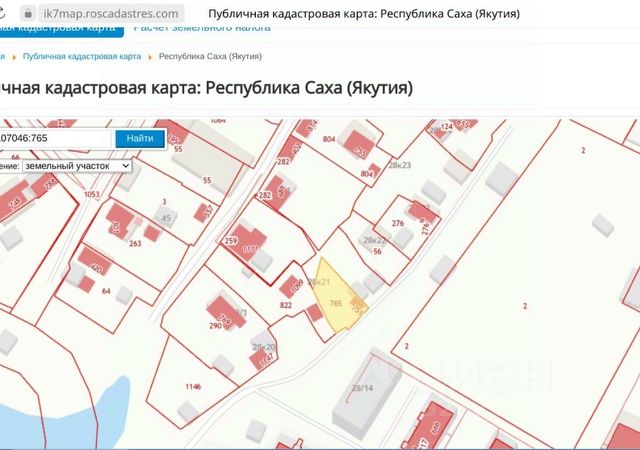
Task: Click the address label 28к22
Action: tap(374, 240)
